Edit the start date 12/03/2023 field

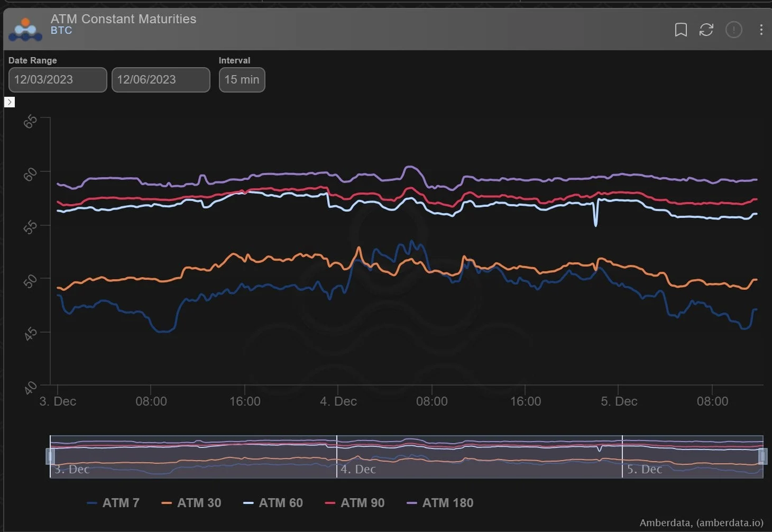pyautogui.click(x=58, y=80)
